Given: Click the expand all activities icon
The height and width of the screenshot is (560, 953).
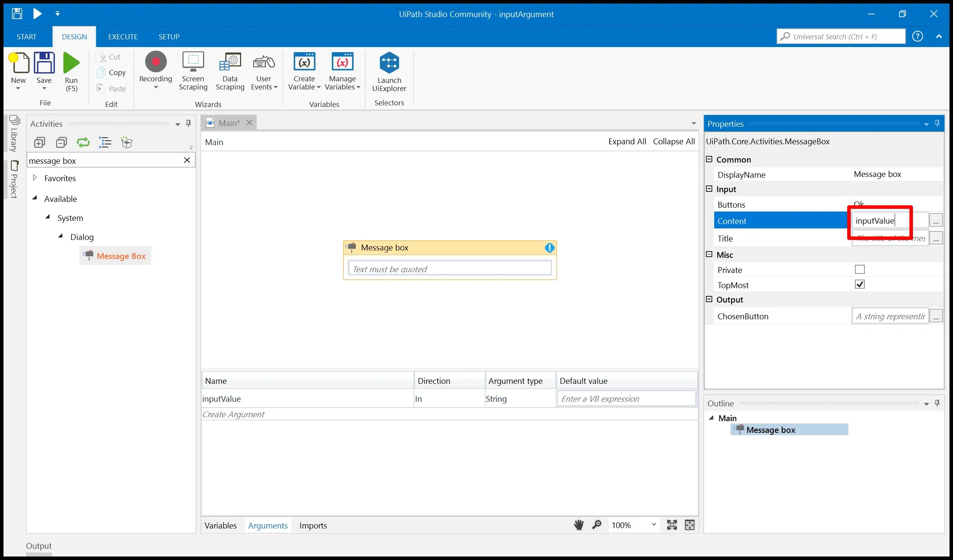Looking at the screenshot, I should [x=39, y=142].
